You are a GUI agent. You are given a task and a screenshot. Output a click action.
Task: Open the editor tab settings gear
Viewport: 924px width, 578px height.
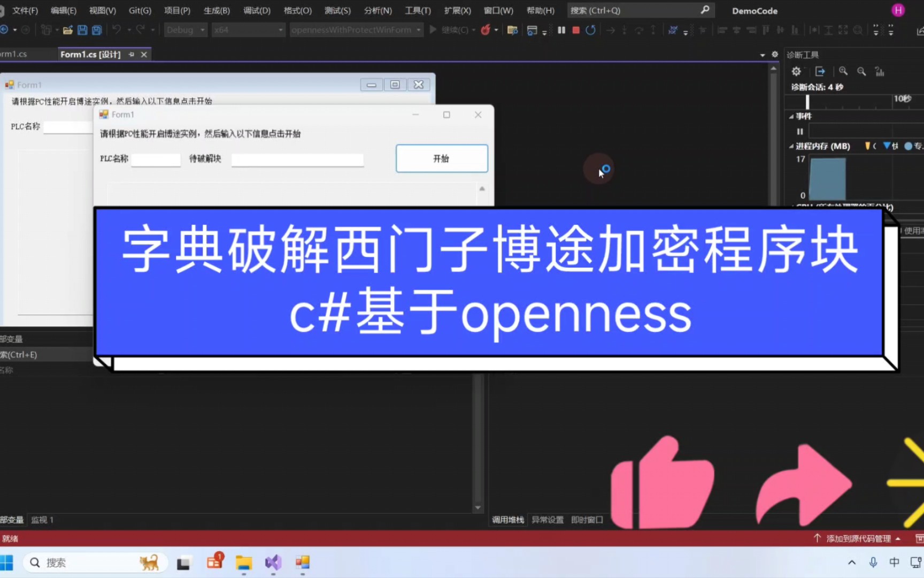775,54
